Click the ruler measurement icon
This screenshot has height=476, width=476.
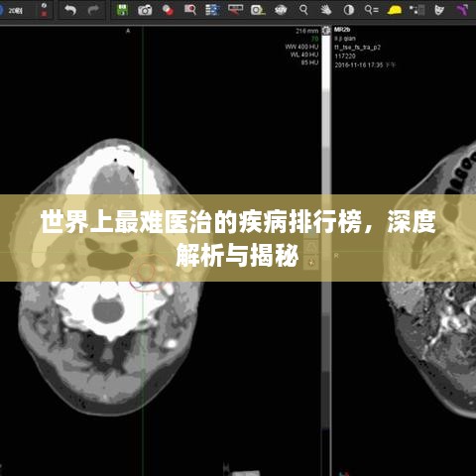235,10
